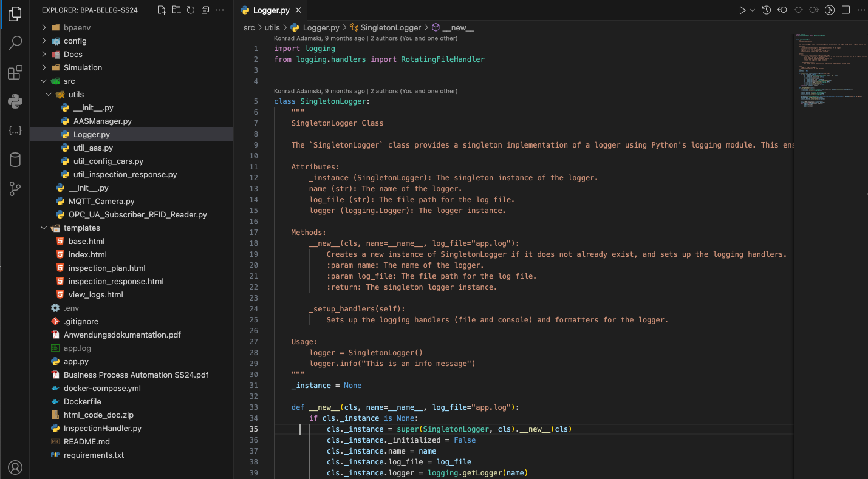Click SingletonLogger in the breadcrumb

tap(391, 27)
